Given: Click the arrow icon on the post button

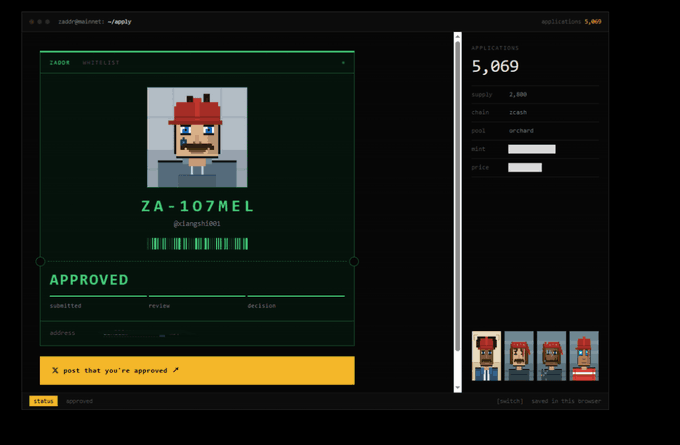Looking at the screenshot, I should coord(176,370).
